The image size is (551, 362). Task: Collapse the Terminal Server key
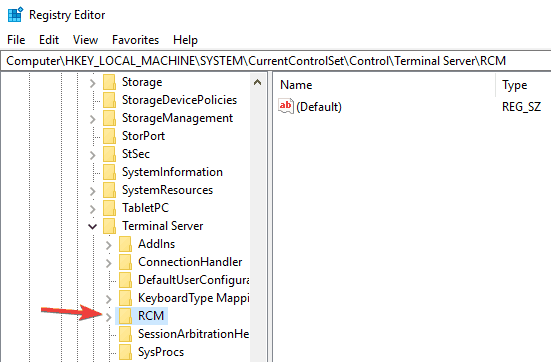[92, 226]
